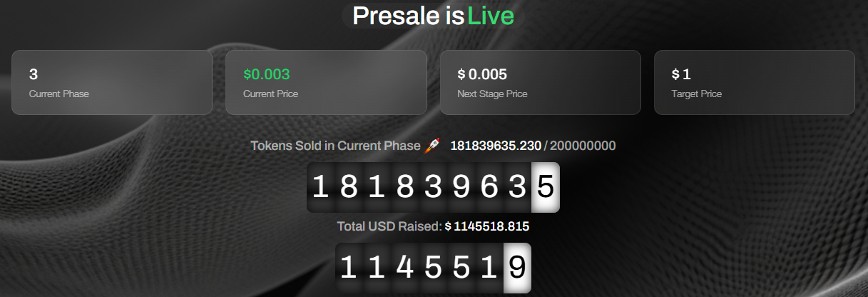Click the highlighted digit 5 in token counter

coord(546,187)
